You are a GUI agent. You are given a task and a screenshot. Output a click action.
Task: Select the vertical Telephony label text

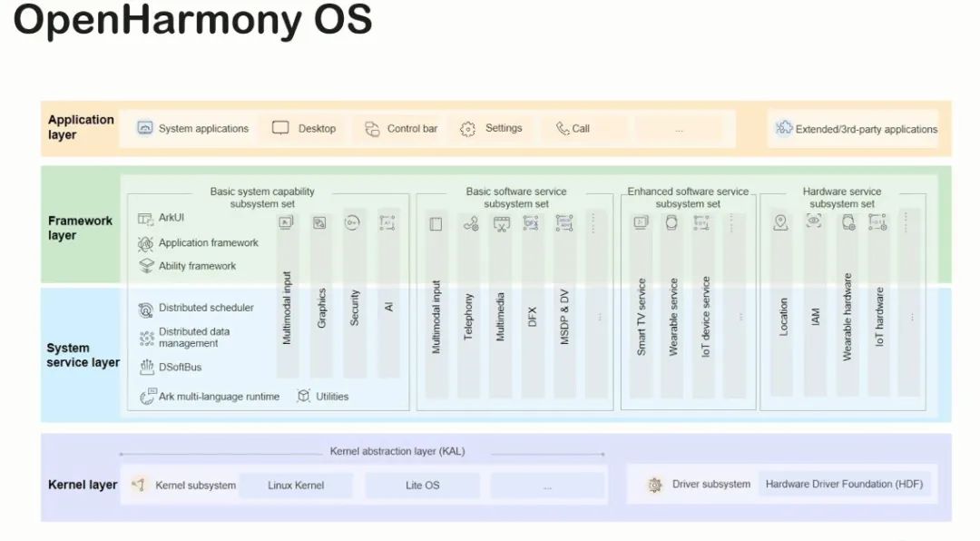tap(468, 317)
